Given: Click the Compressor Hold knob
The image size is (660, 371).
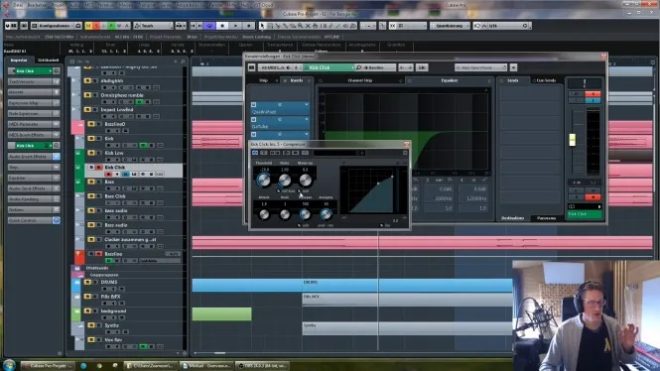Looking at the screenshot, I should click(x=285, y=214).
